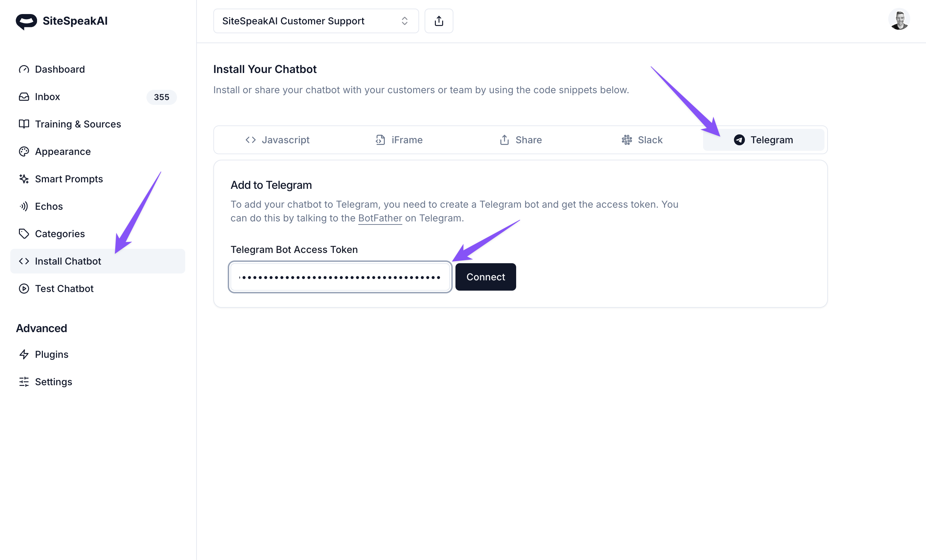Click the Connect button
Viewport: 926px width, 560px height.
(486, 276)
